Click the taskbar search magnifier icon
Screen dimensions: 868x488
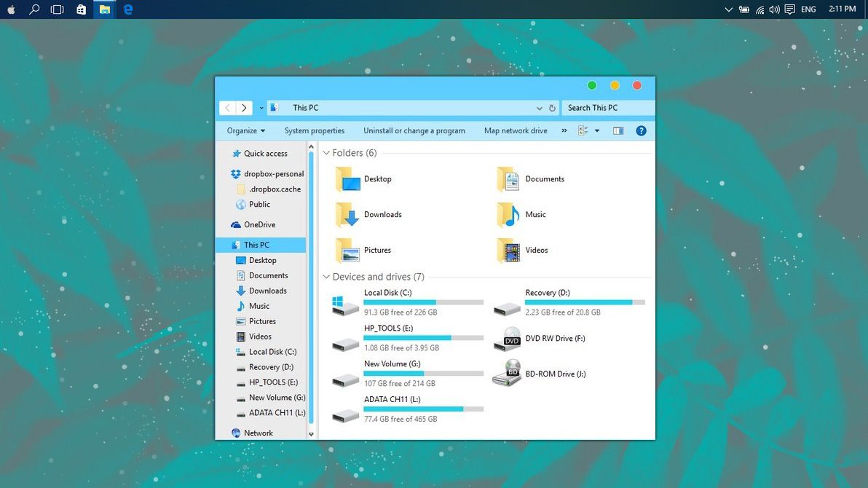34,9
